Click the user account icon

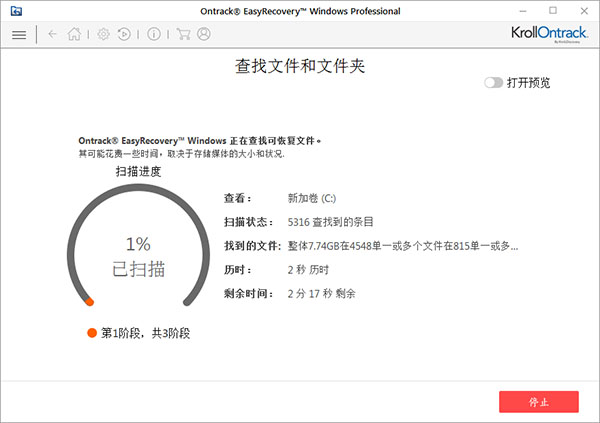click(204, 34)
